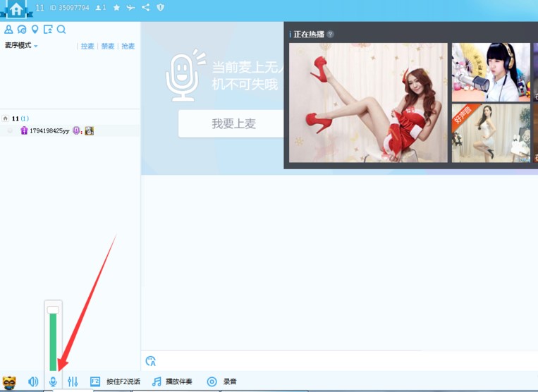
Task: Toggle the microphone icon
Action: (x=53, y=381)
